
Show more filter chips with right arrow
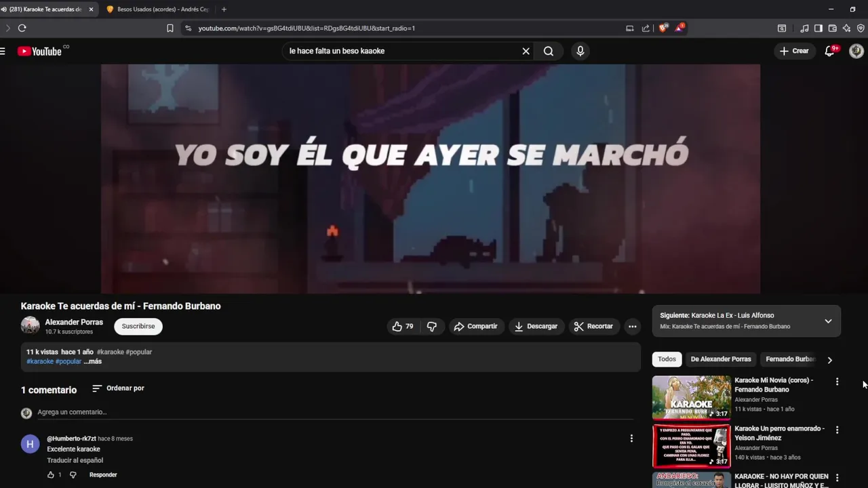(829, 360)
